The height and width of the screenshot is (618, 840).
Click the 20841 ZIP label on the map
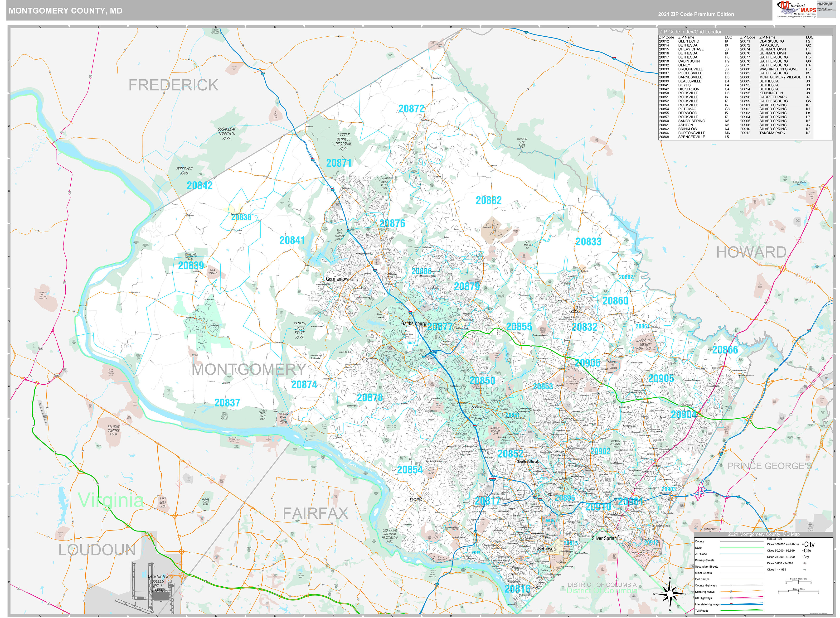[x=292, y=241]
